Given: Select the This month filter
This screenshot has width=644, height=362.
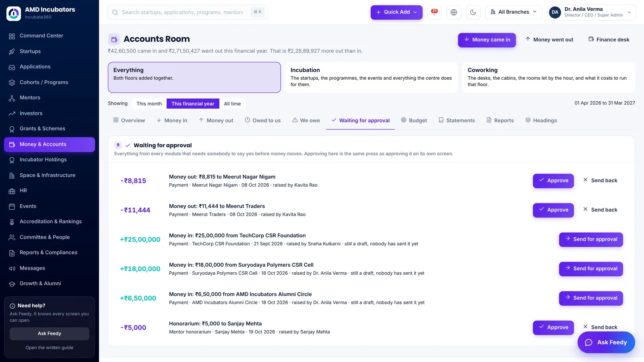Looking at the screenshot, I should pos(149,104).
